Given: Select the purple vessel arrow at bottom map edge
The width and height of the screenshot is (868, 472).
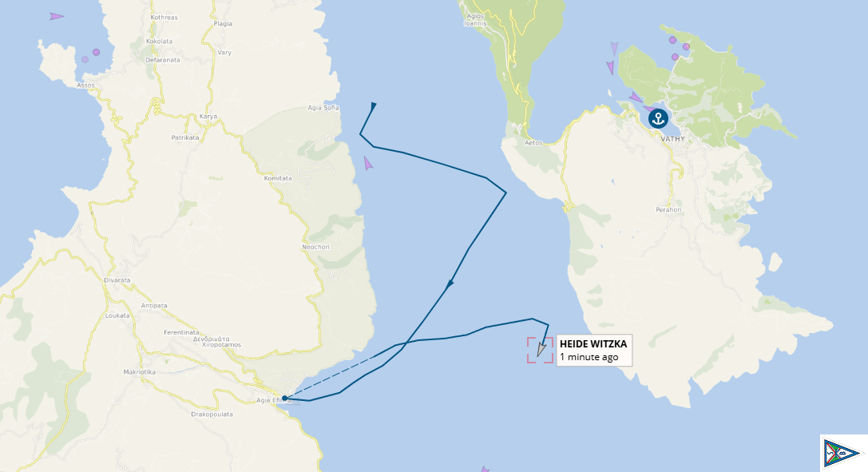Looking at the screenshot, I should (x=485, y=470).
